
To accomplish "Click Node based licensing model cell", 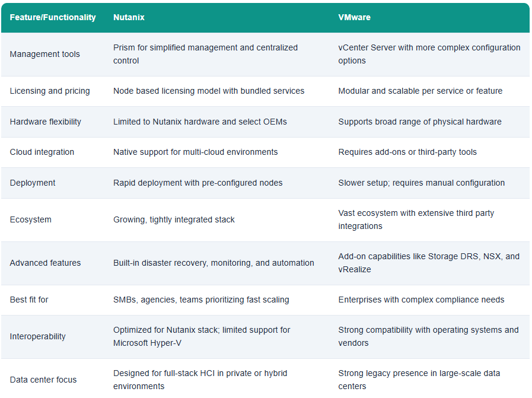I will [x=209, y=91].
